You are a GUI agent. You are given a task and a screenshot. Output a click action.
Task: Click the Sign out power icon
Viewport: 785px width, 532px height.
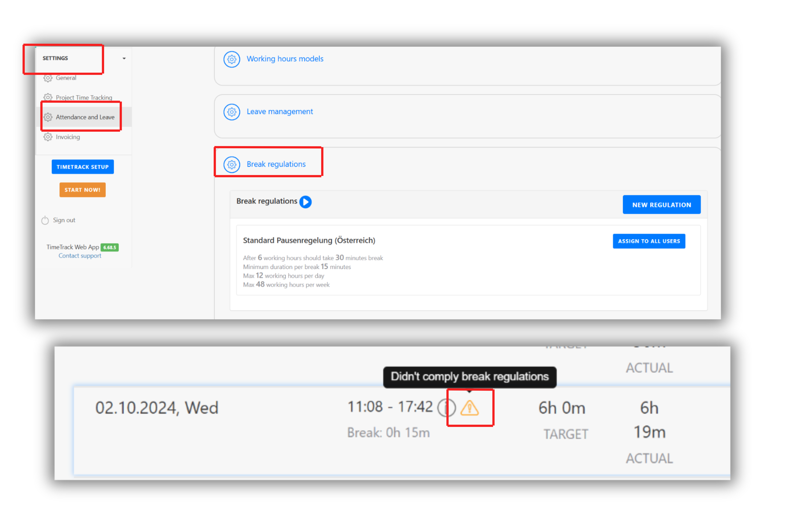pyautogui.click(x=45, y=221)
